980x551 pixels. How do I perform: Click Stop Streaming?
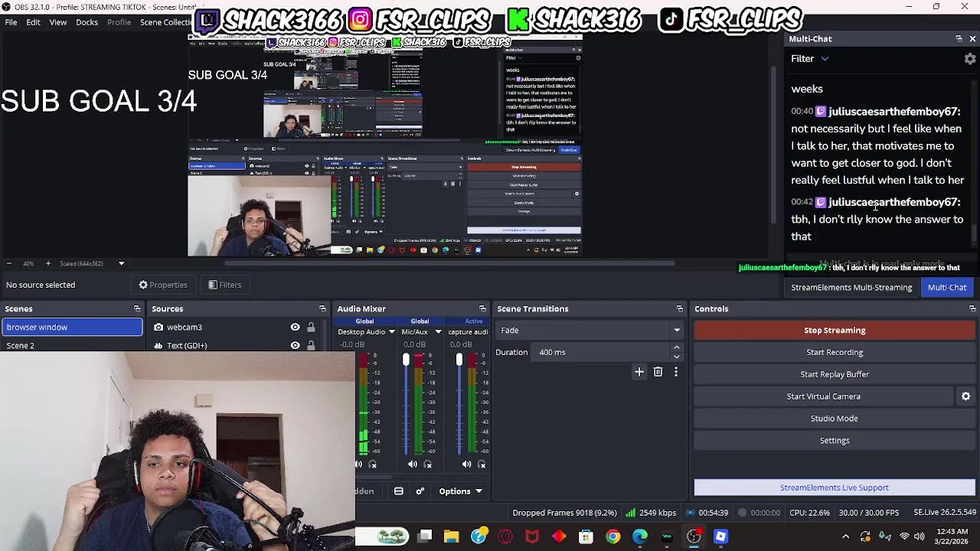(835, 331)
